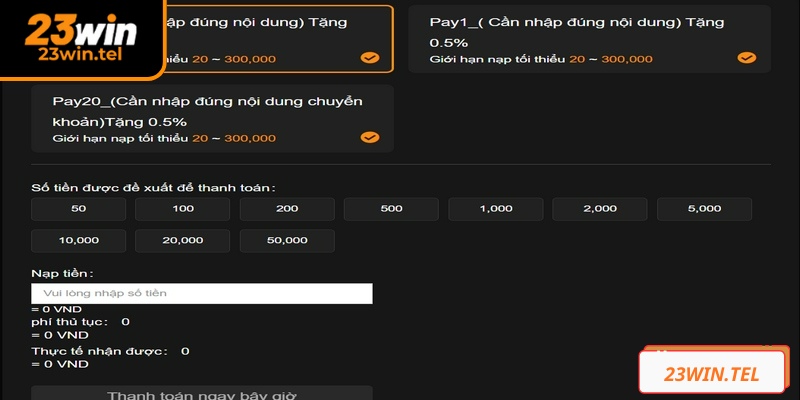The image size is (800, 400).
Task: Click the checkmark on Pay20_ card
Action: tap(370, 137)
